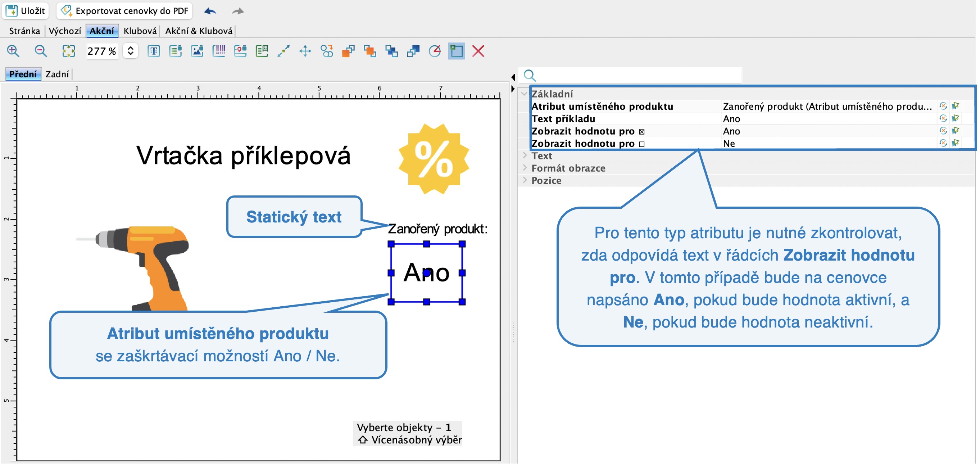The width and height of the screenshot is (980, 465).
Task: Click the zoom percentage stepper arrows
Action: [x=131, y=51]
